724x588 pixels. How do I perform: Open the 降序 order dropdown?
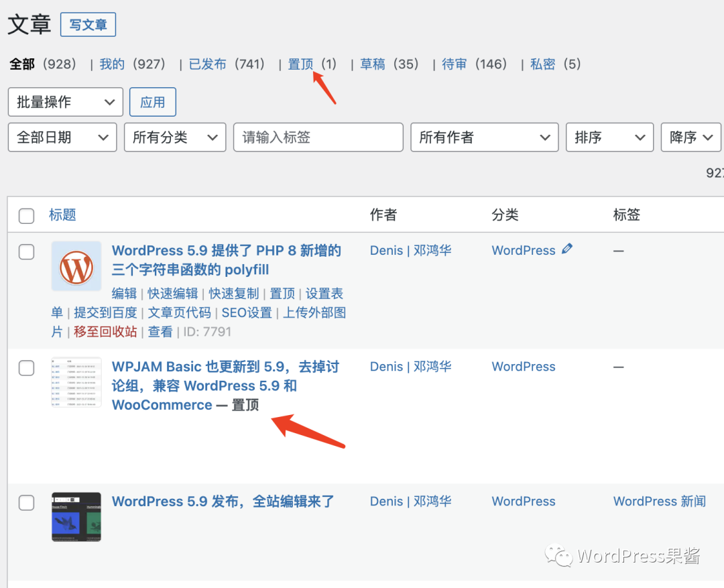pos(690,137)
